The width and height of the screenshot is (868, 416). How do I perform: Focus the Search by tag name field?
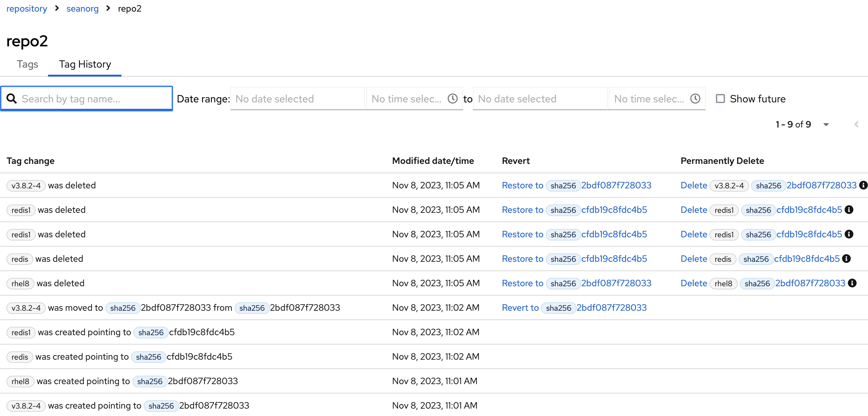[94, 99]
